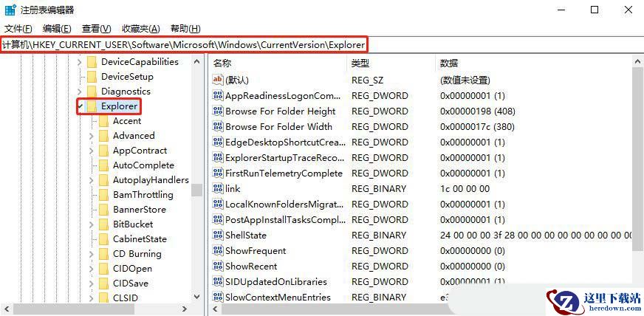
Task: Select the DeviceSetup folder icon
Action: click(92, 77)
